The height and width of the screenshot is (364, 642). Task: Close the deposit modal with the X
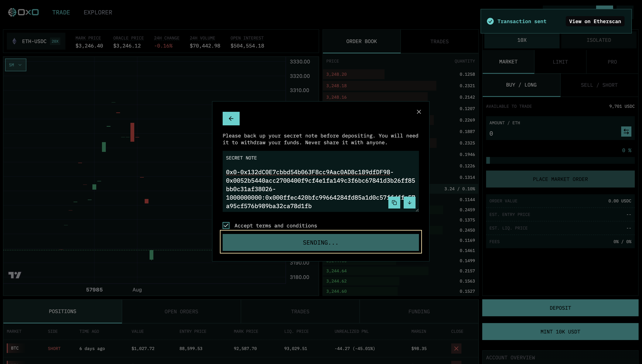pos(419,112)
